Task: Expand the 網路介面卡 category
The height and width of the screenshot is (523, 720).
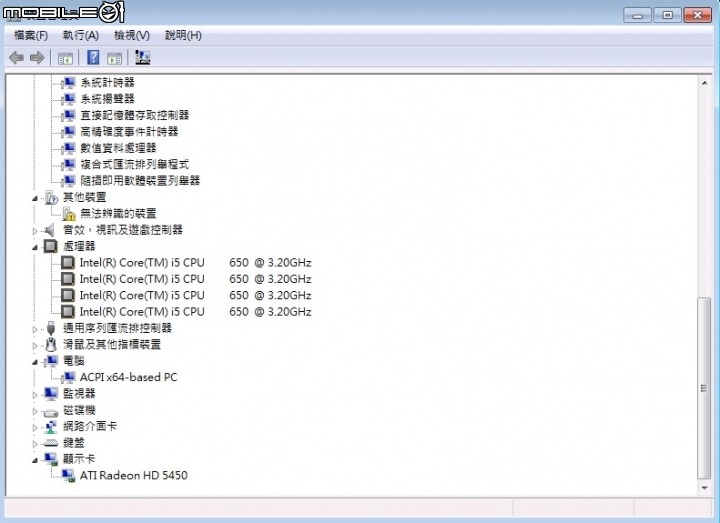Action: [35, 427]
